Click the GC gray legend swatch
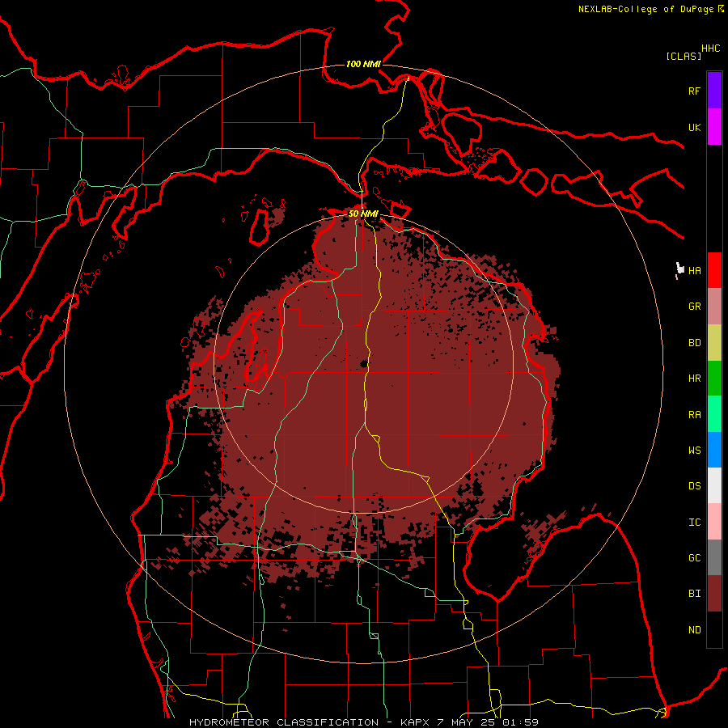Image resolution: width=728 pixels, height=728 pixels. (x=714, y=557)
